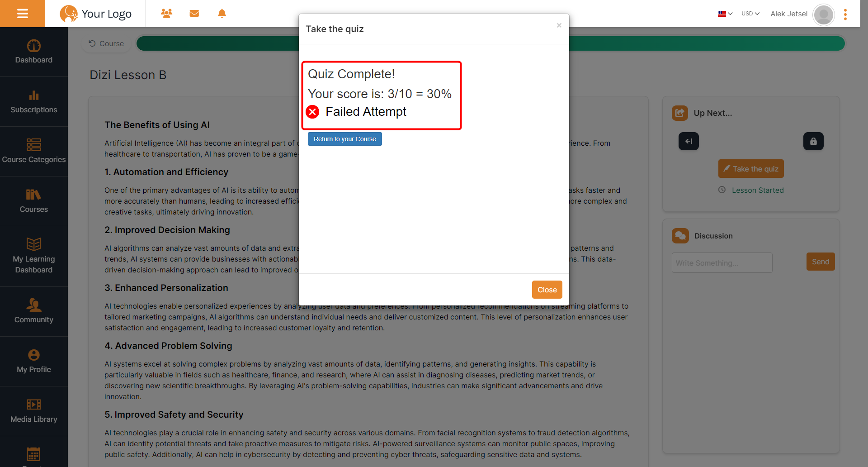Open the USD currency dropdown
The height and width of the screenshot is (467, 868).
pos(750,14)
